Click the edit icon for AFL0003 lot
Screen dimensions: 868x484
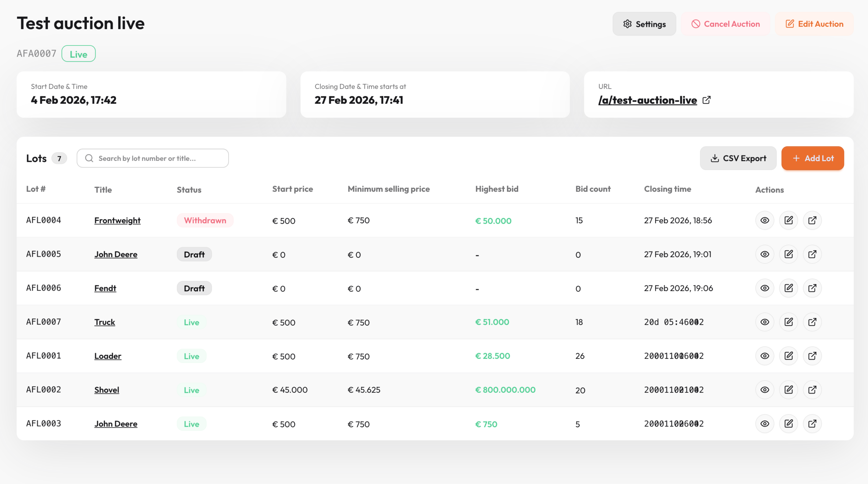(x=788, y=424)
